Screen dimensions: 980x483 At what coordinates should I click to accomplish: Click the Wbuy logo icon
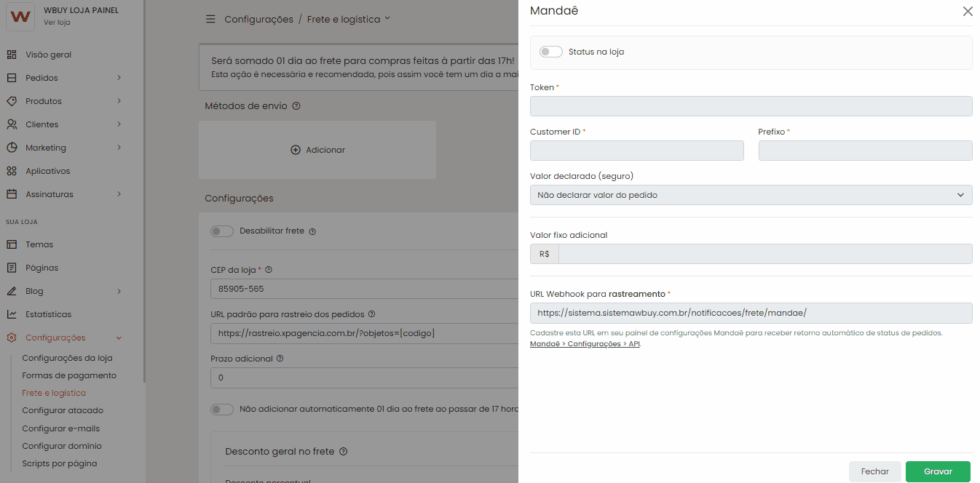point(20,17)
